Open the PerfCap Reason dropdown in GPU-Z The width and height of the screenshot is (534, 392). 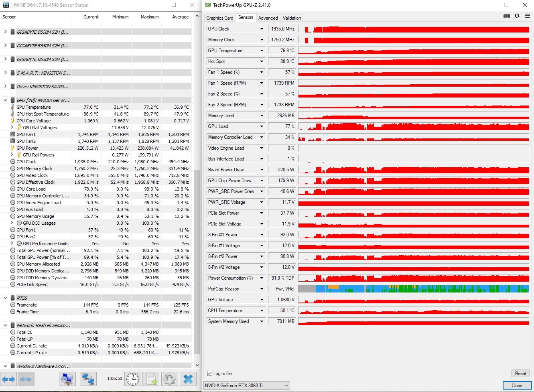click(x=262, y=289)
